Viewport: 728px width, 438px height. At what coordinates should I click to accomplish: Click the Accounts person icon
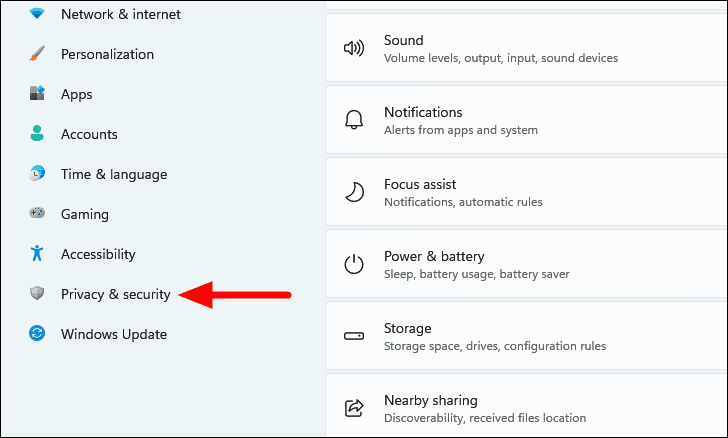(x=37, y=133)
